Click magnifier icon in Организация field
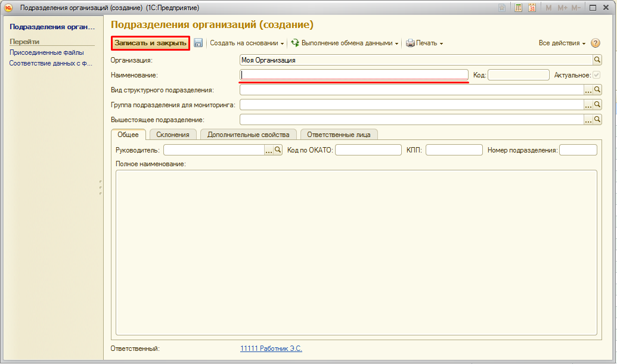Screen dimensions: 617x364 coord(597,60)
